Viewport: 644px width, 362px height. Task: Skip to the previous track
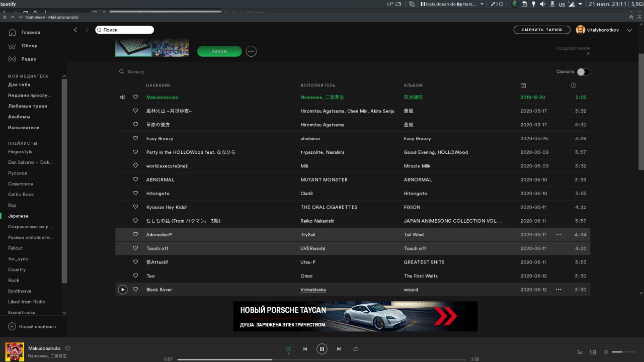tap(305, 349)
